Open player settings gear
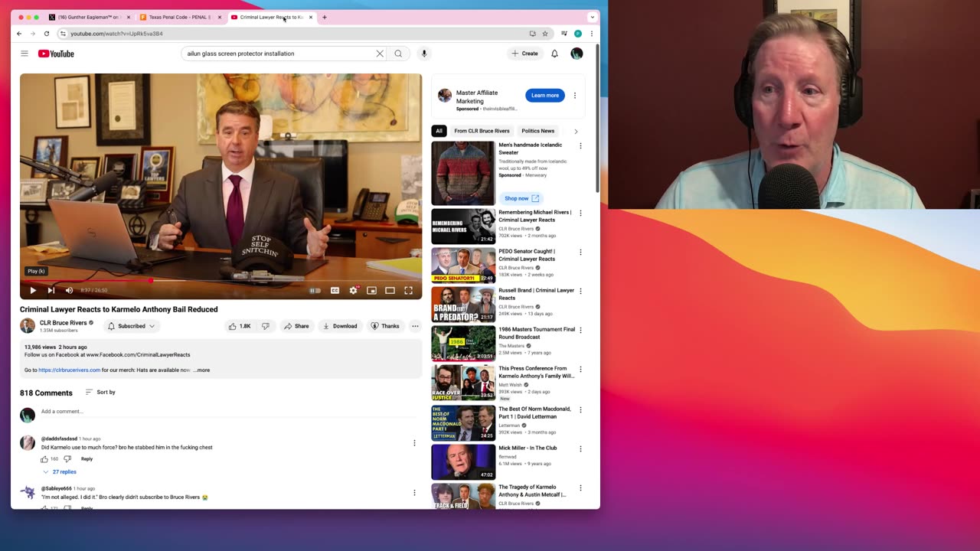Viewport: 980px width, 551px height. coord(353,290)
